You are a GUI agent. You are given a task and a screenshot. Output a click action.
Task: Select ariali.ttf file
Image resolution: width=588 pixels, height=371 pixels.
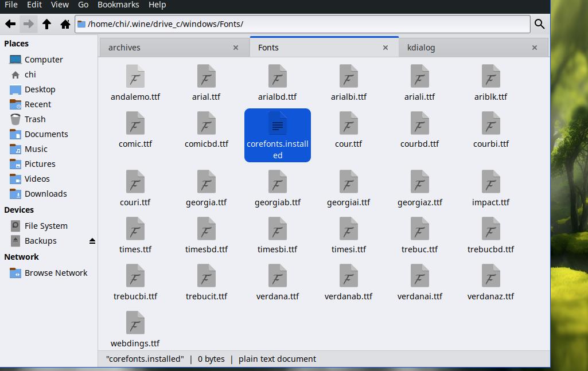(419, 83)
